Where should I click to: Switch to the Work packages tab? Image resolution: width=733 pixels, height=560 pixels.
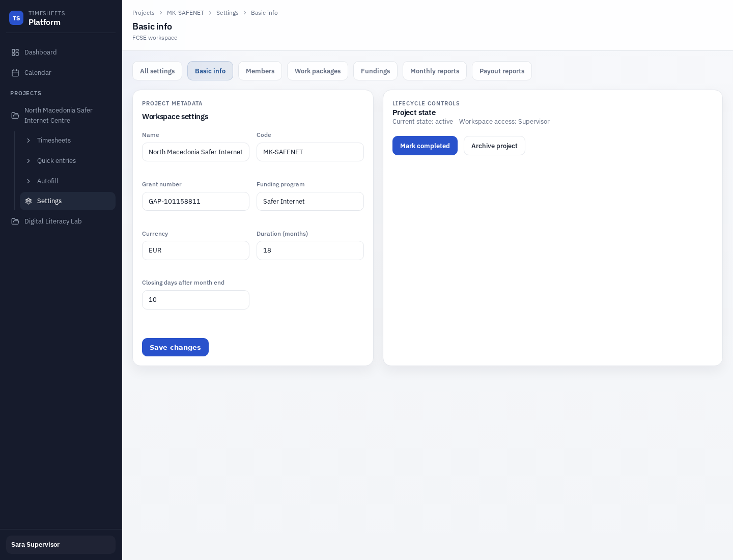pos(318,71)
